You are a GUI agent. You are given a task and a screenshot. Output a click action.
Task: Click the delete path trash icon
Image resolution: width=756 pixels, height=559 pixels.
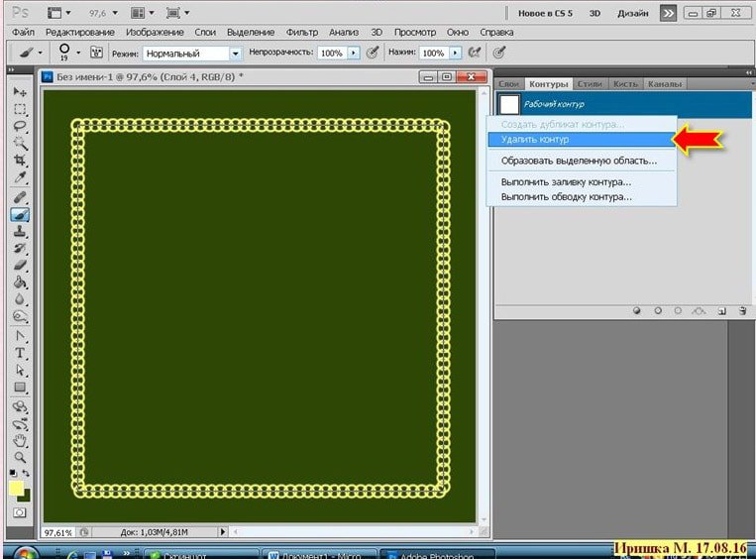tap(741, 310)
